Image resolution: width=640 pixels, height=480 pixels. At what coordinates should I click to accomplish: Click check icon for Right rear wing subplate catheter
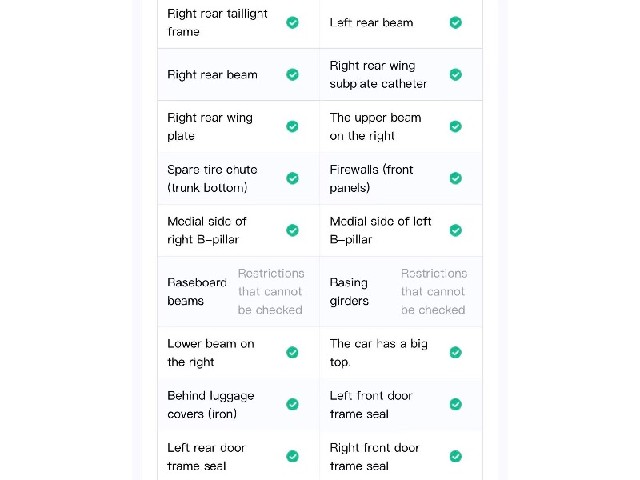click(x=456, y=75)
